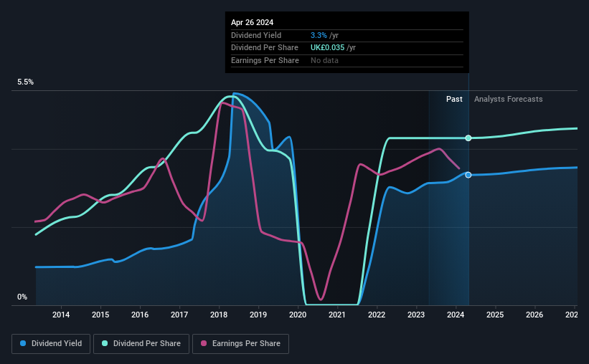
Task: Click the 2022 x-axis label
Action: (377, 315)
